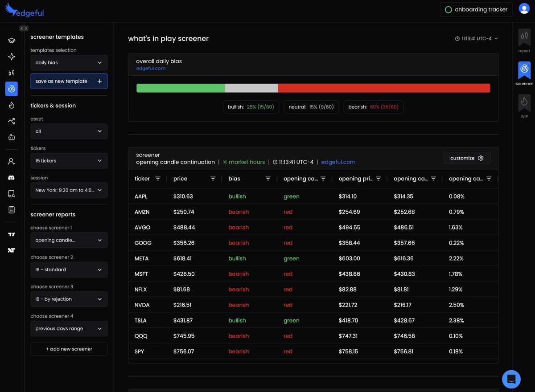This screenshot has height=392, width=535.
Task: Click the TradingView logo icon
Action: pyautogui.click(x=12, y=234)
